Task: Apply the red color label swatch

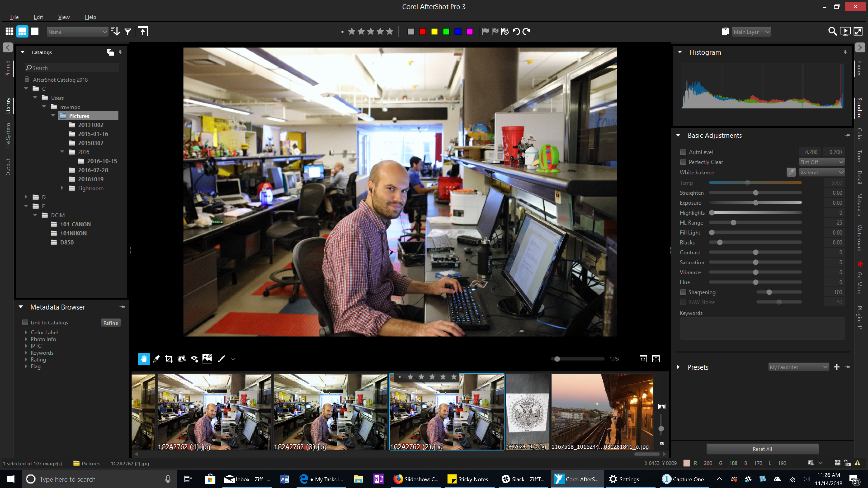Action: (422, 32)
